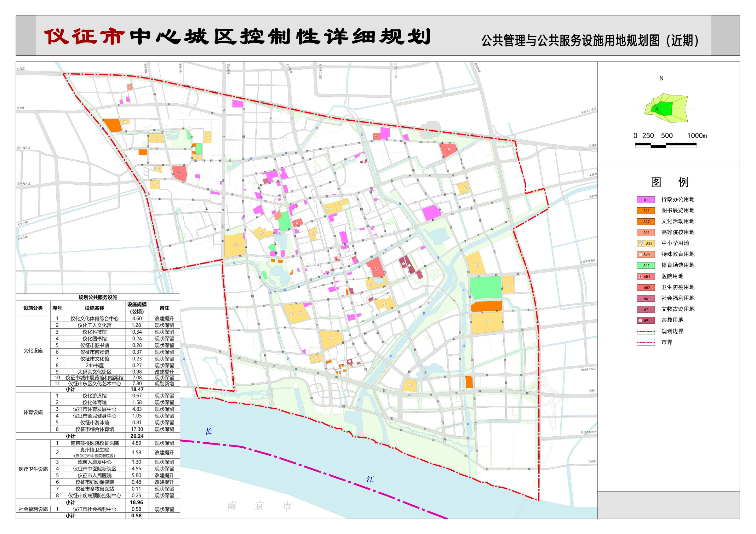Click the 南京鼓楼医院仪征医院 cell

(94, 444)
